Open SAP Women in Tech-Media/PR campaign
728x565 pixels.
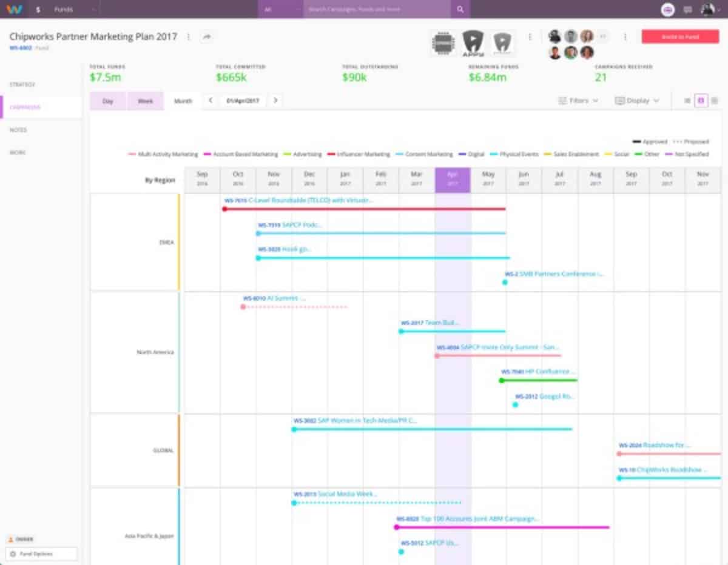point(356,421)
